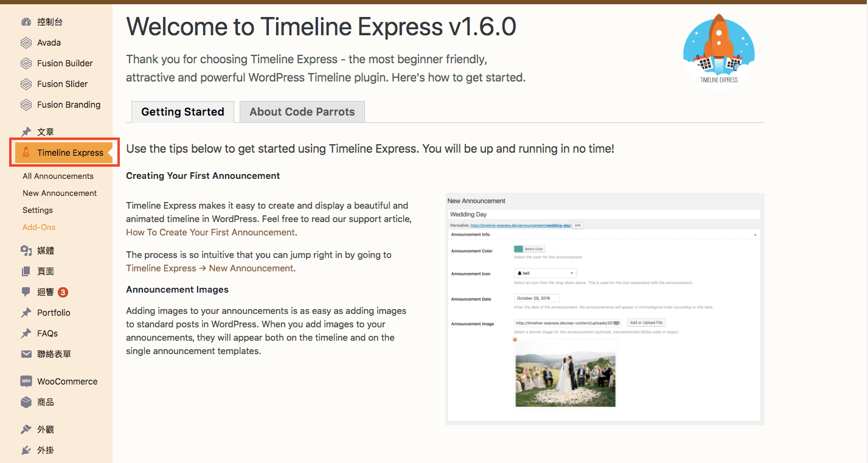
Task: Switch to the Getting Started tab
Action: [182, 112]
